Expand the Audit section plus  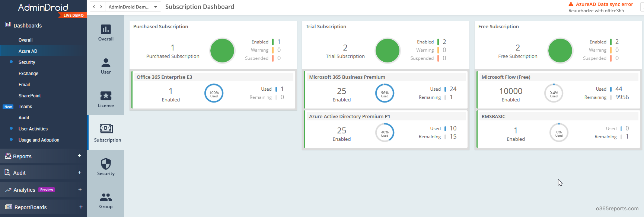point(79,172)
